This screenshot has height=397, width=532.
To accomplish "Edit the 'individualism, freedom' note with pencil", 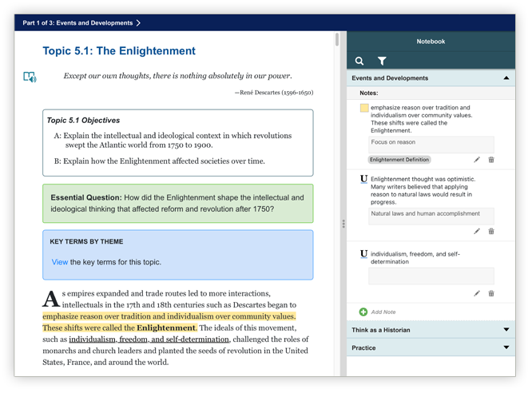I will click(477, 293).
